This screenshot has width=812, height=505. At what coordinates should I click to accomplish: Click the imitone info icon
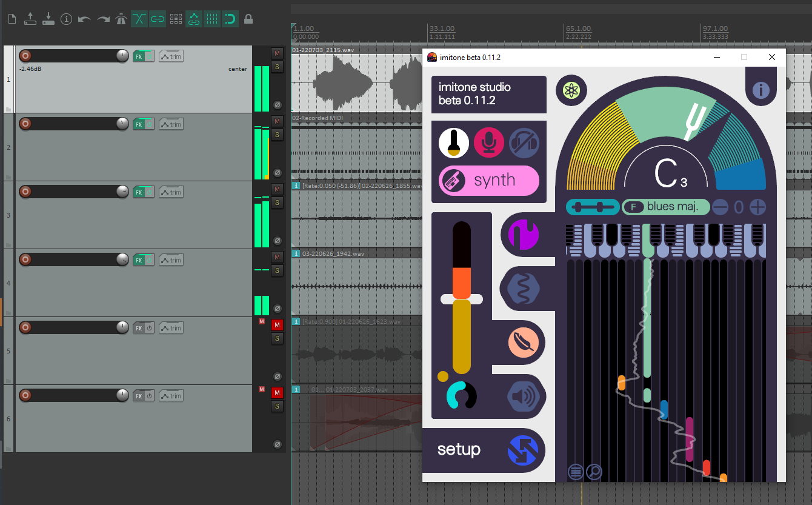click(x=760, y=90)
